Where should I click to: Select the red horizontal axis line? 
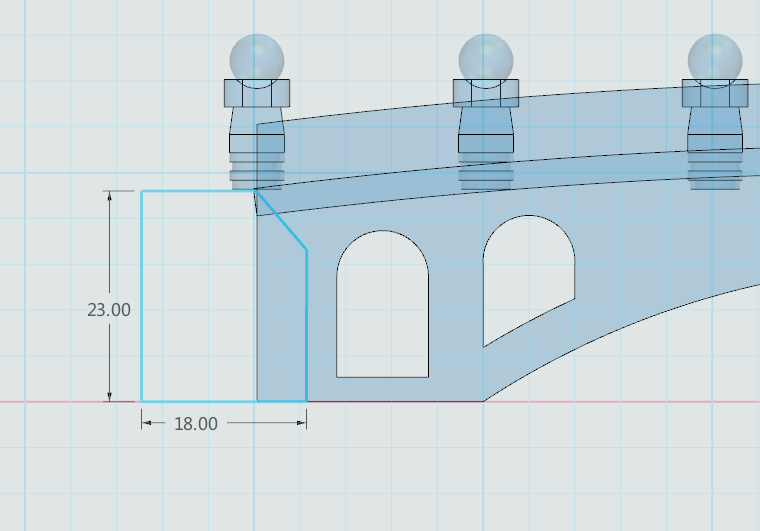620,402
